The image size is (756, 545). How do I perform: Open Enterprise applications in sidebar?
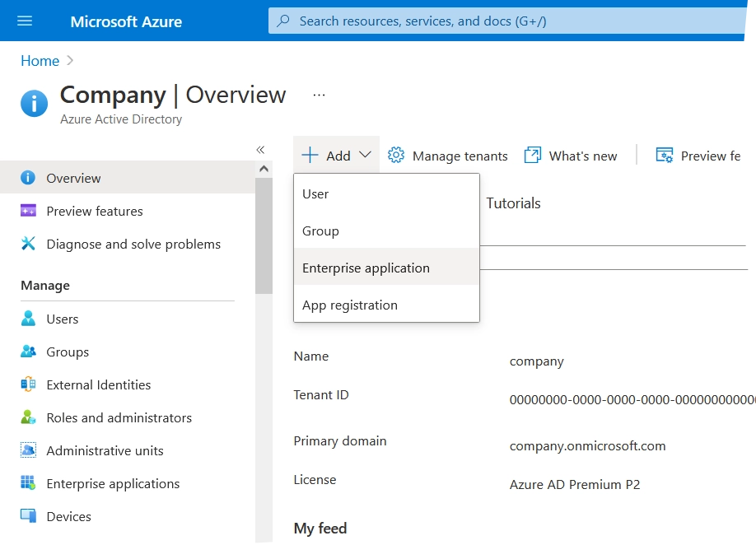point(128,482)
